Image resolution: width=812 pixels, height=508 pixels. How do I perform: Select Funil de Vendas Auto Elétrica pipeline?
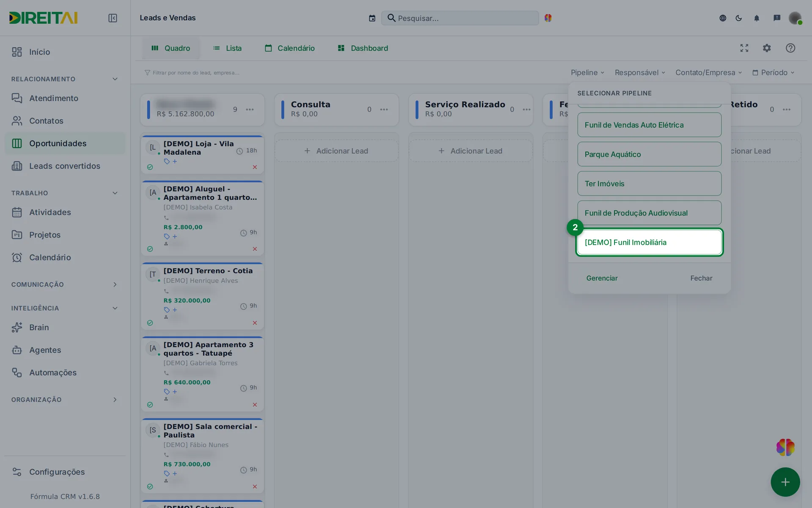(650, 125)
